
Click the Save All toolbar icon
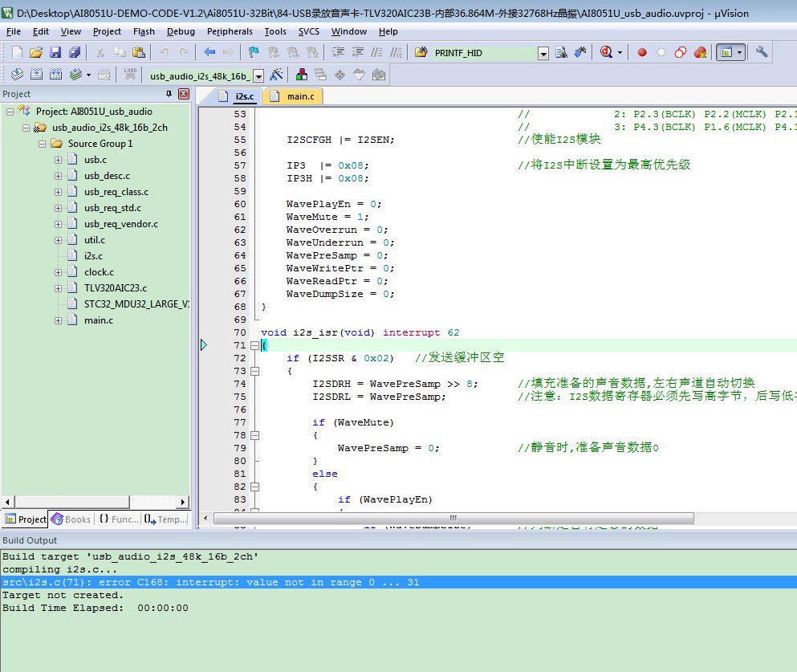pos(75,52)
